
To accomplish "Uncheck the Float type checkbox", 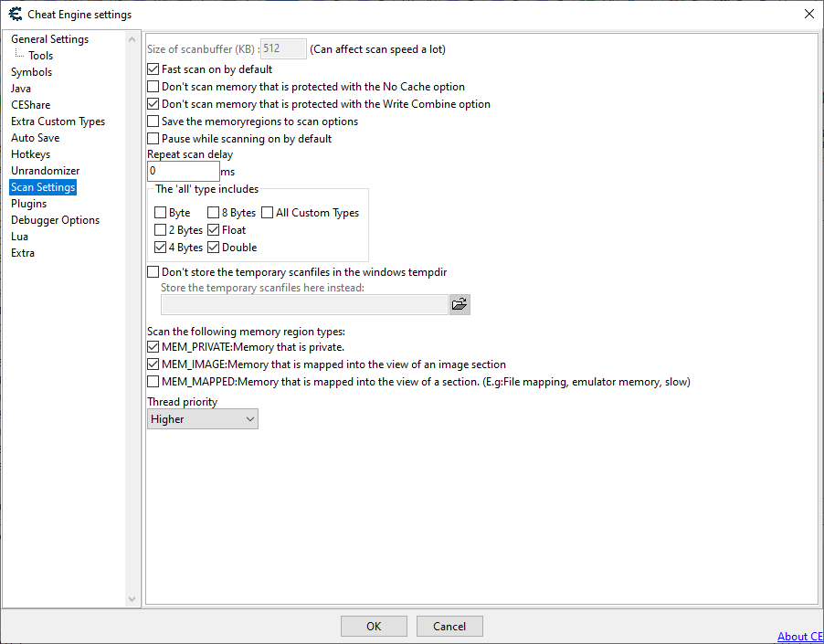I will 214,230.
